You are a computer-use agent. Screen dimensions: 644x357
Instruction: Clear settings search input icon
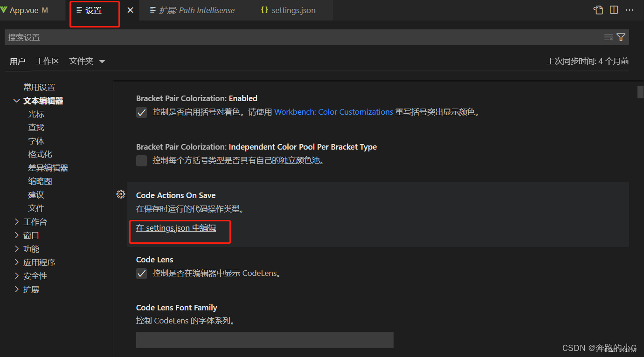tap(609, 37)
